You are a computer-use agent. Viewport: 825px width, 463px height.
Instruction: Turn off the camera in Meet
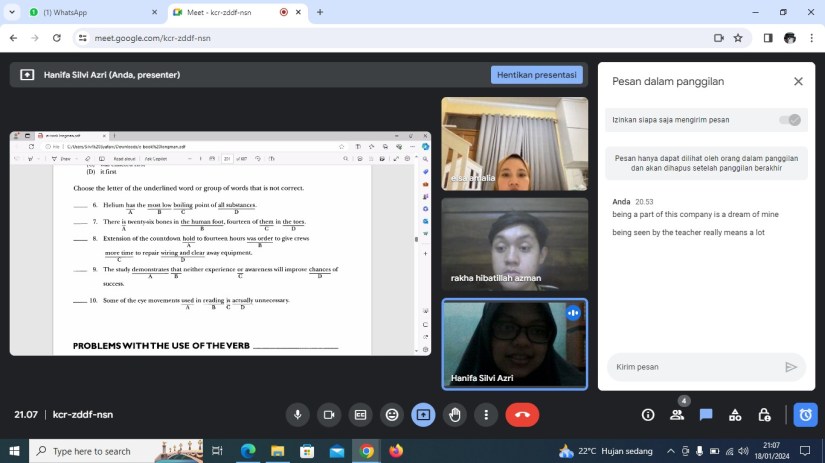pyautogui.click(x=329, y=415)
